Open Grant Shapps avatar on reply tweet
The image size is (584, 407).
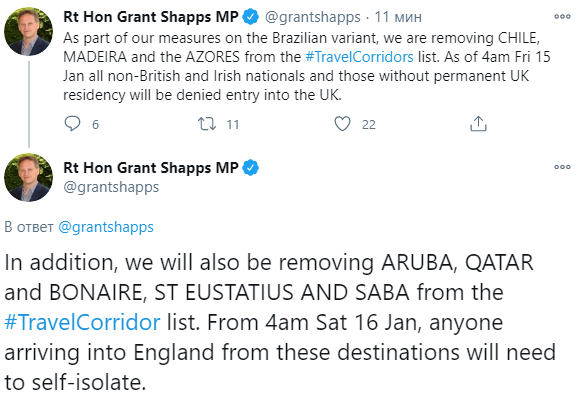click(28, 177)
